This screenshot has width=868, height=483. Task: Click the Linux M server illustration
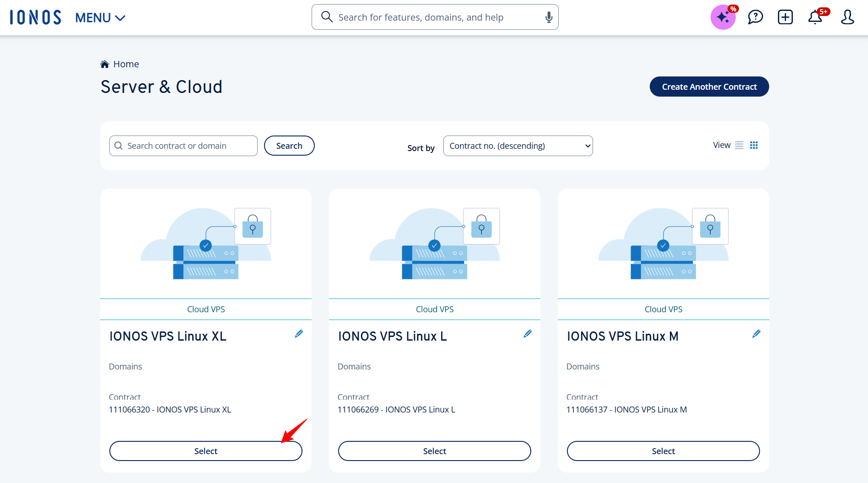coord(663,244)
